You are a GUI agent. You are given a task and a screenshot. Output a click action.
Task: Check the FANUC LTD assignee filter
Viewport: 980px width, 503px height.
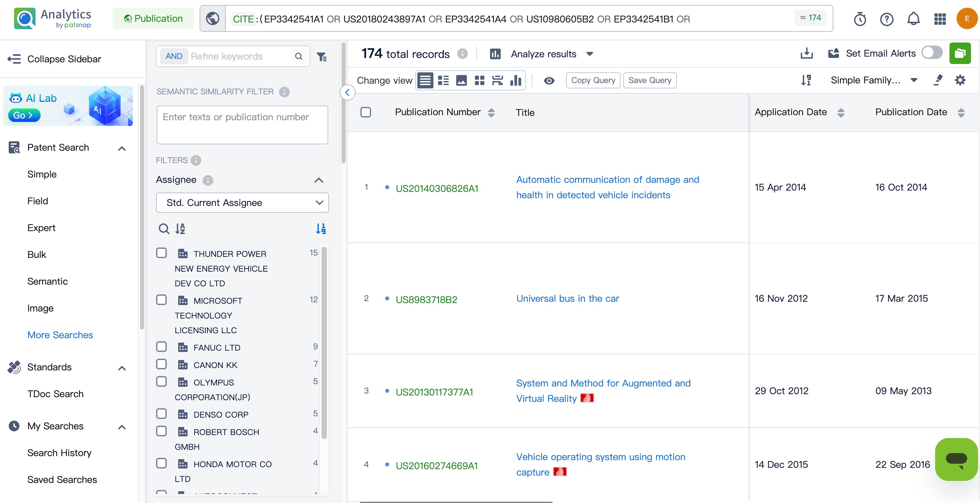pyautogui.click(x=161, y=347)
